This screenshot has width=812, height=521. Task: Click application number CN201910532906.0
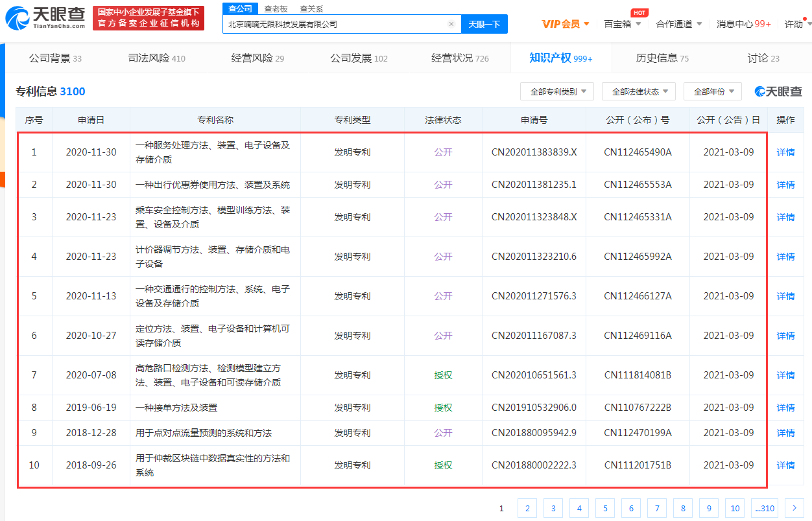[x=534, y=408]
